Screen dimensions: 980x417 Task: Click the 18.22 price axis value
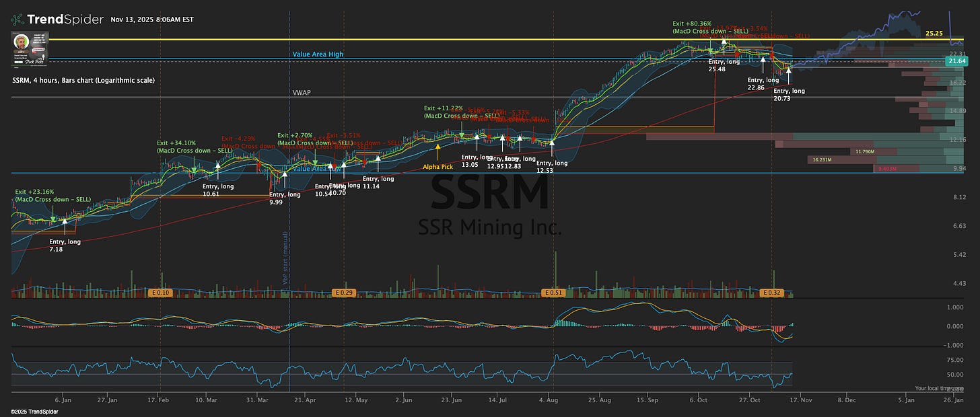[x=958, y=82]
